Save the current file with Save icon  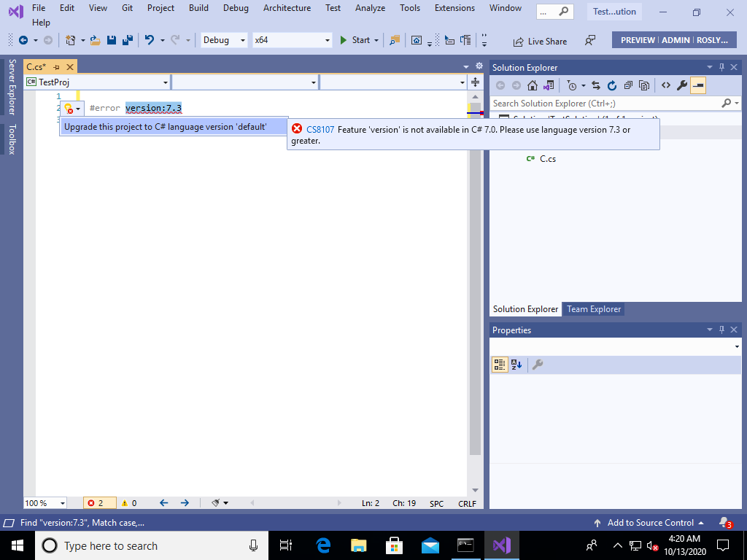coord(112,41)
